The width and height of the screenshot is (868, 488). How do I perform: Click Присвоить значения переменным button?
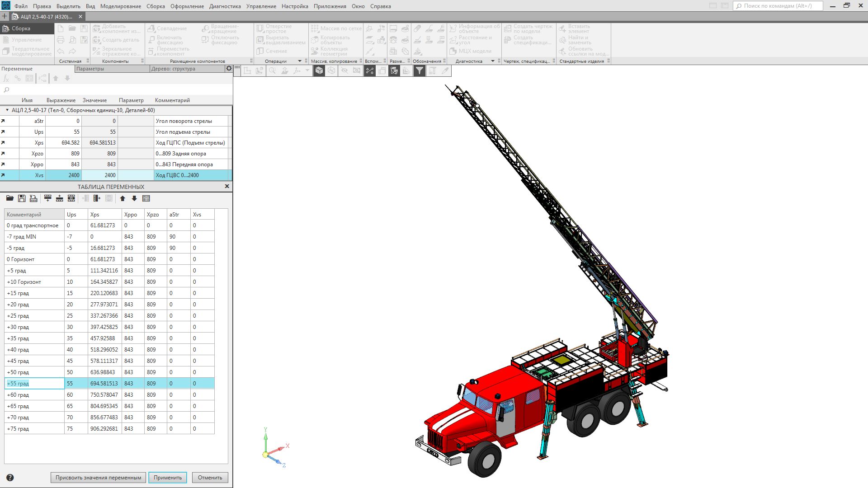point(98,478)
